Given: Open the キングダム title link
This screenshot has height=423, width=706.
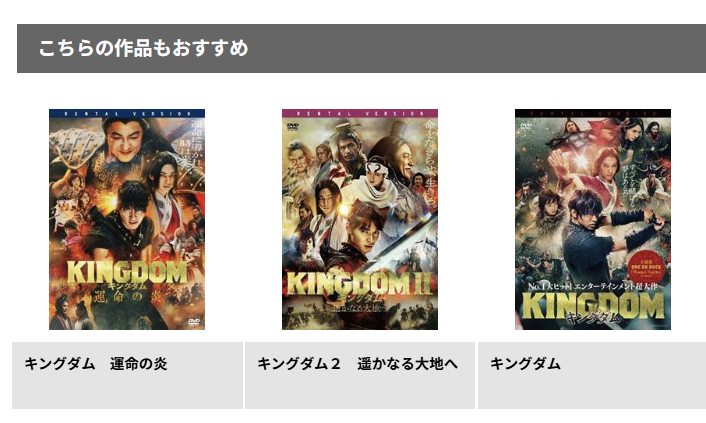Looking at the screenshot, I should (x=525, y=364).
